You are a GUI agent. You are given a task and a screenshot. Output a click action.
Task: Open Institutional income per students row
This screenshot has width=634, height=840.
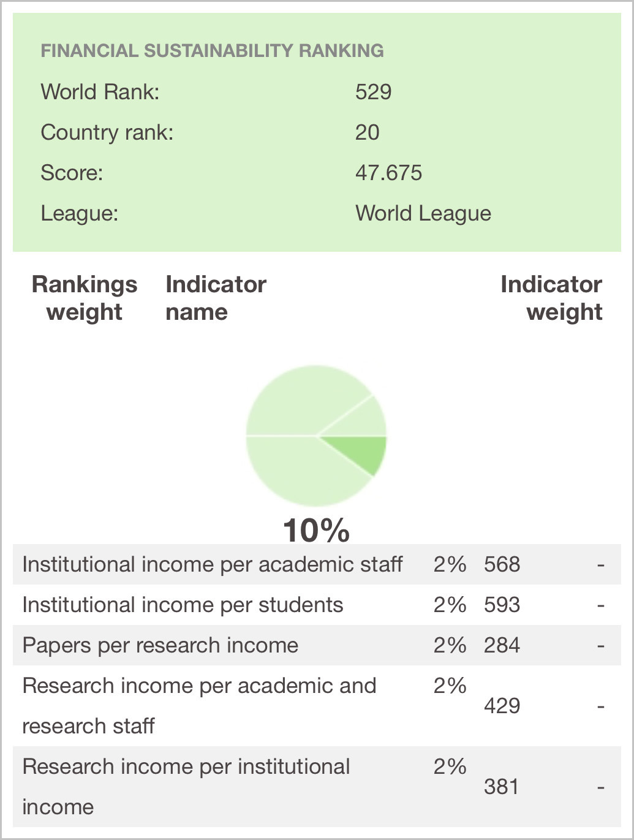tap(317, 605)
